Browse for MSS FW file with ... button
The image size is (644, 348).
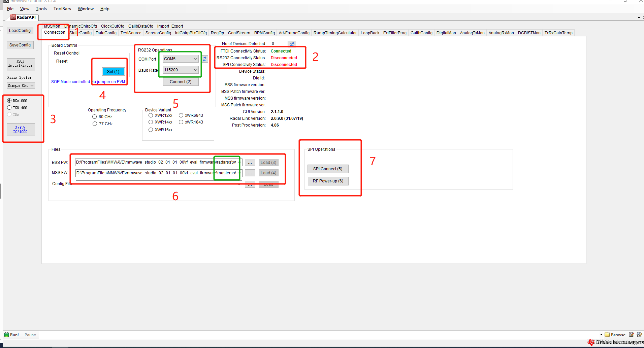pos(250,173)
